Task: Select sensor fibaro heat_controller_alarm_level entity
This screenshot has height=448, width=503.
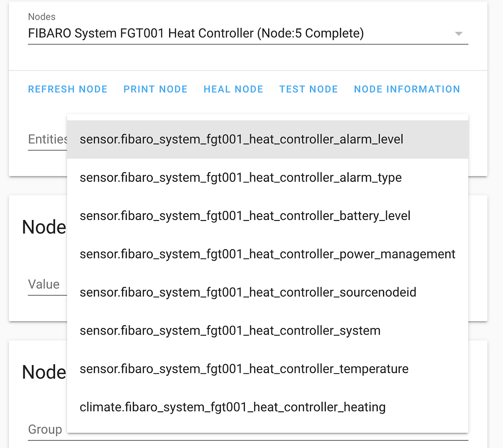Action: pyautogui.click(x=241, y=139)
